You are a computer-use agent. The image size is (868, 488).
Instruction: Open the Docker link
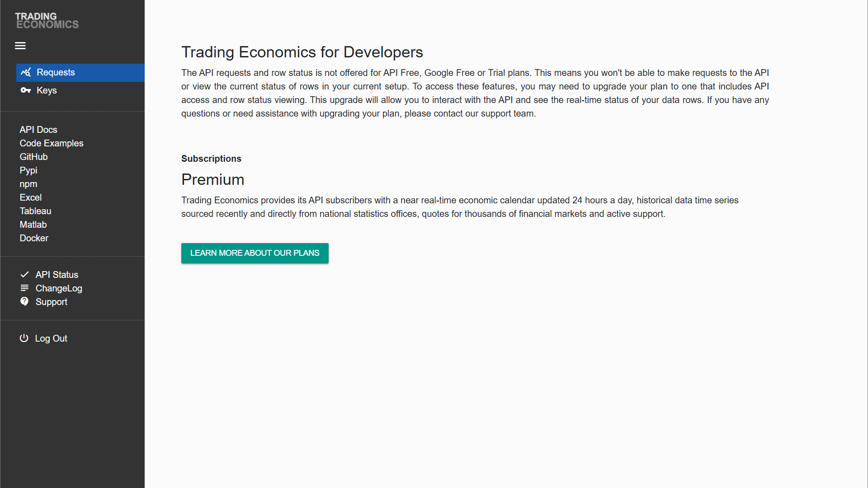34,238
